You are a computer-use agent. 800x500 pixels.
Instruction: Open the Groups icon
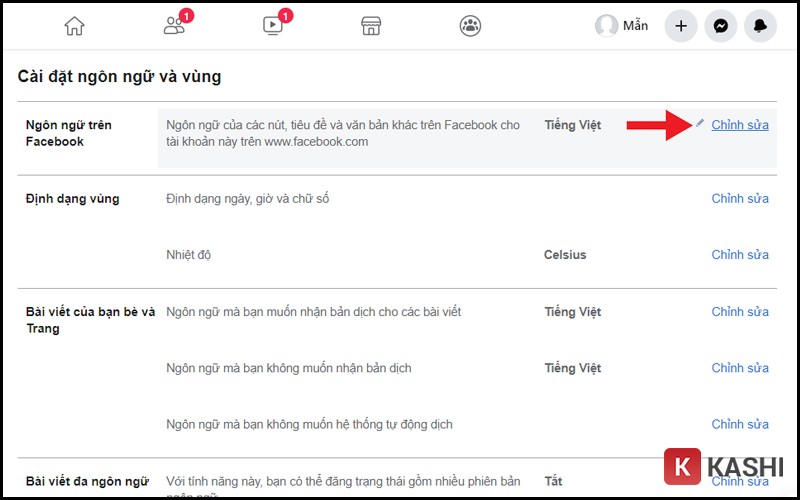pos(470,26)
